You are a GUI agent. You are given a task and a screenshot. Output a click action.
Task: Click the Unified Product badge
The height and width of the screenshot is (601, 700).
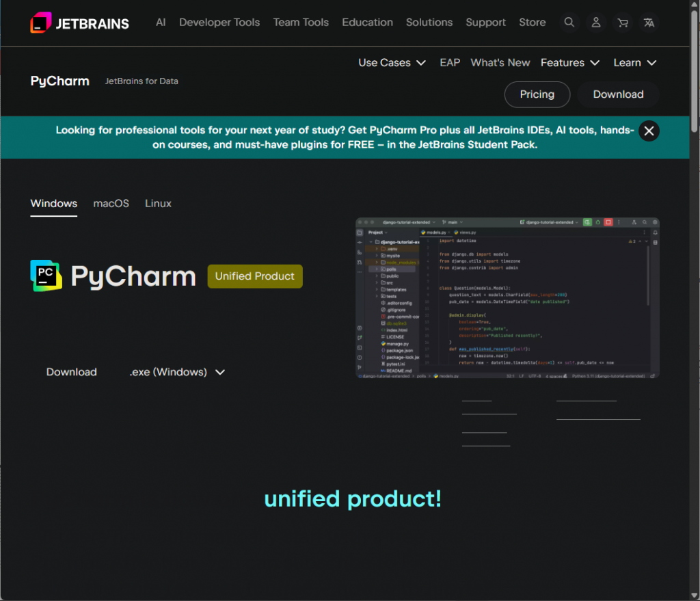click(x=255, y=276)
